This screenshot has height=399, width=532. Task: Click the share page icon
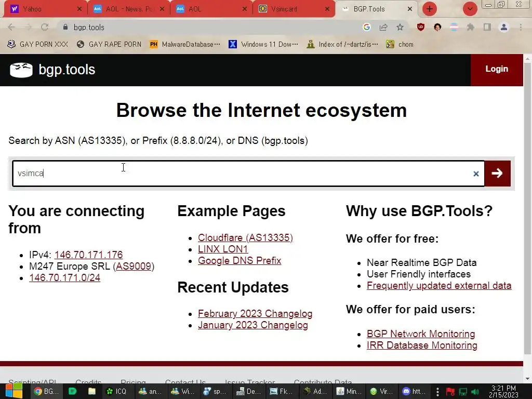point(383,27)
